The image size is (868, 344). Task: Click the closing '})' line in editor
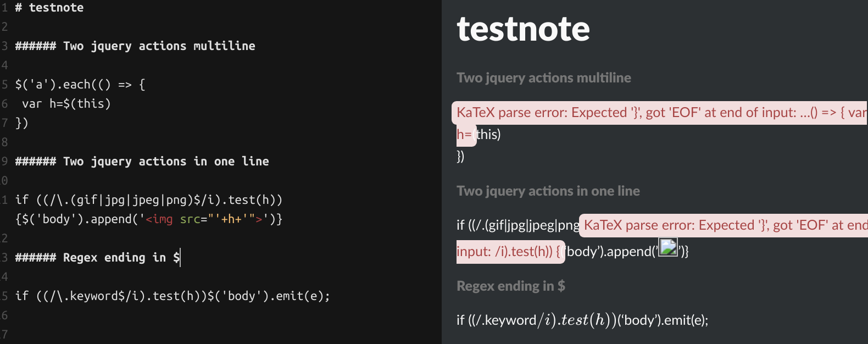pos(21,123)
